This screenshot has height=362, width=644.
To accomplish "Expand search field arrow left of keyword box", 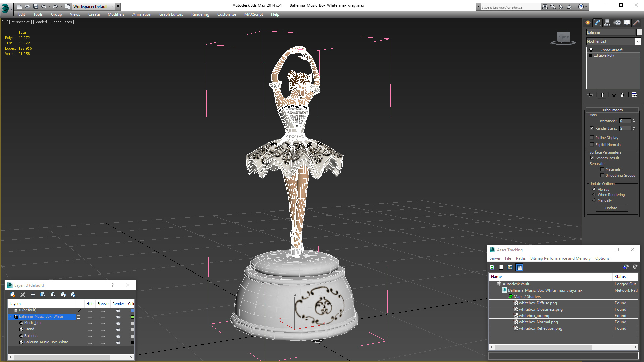I will point(478,7).
